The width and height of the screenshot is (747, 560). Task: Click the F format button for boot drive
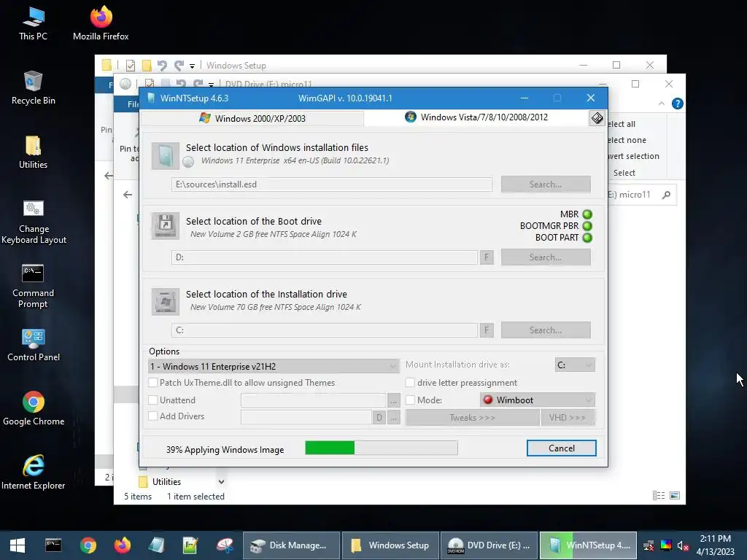[x=487, y=257]
